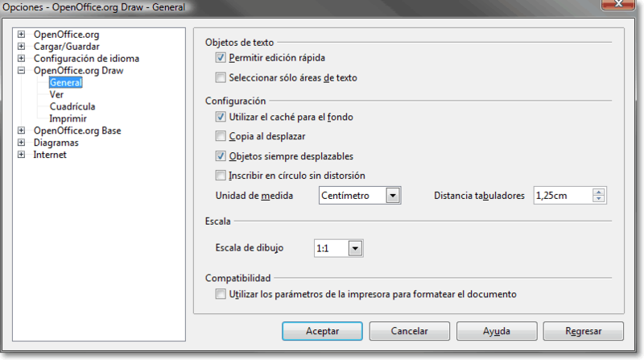Open Ayuda for this dialog

click(497, 331)
